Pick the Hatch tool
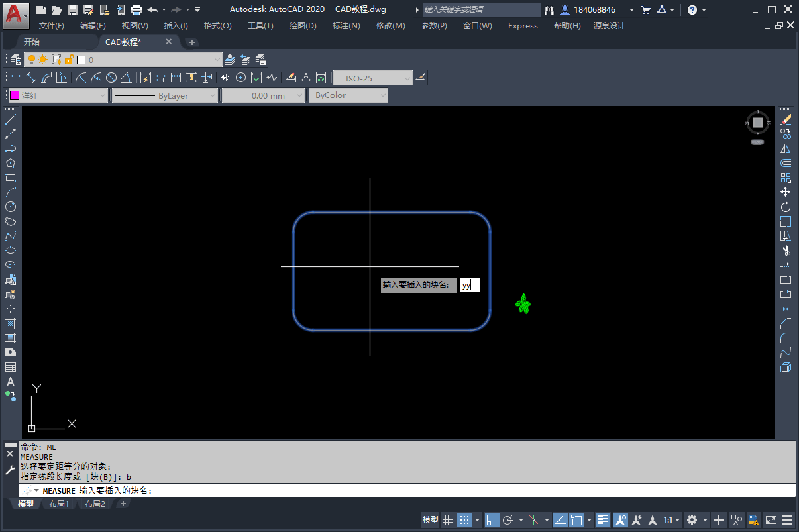Image resolution: width=799 pixels, height=532 pixels. pos(11,323)
